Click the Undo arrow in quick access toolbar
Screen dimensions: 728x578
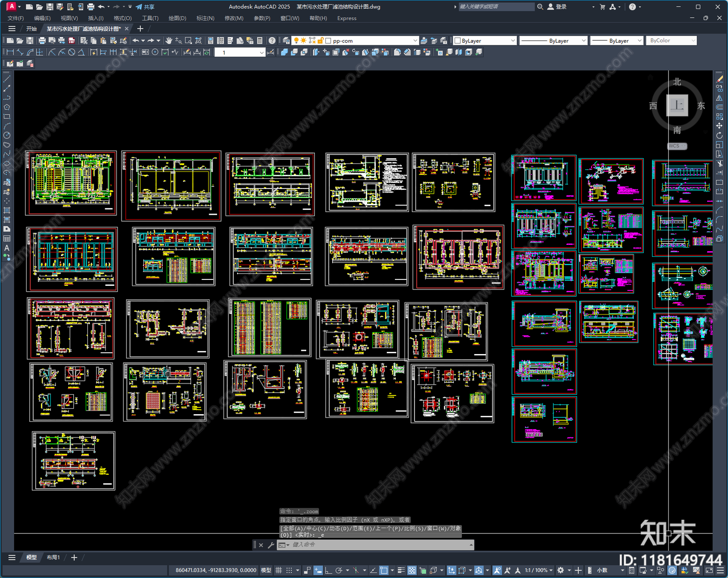[x=101, y=7]
